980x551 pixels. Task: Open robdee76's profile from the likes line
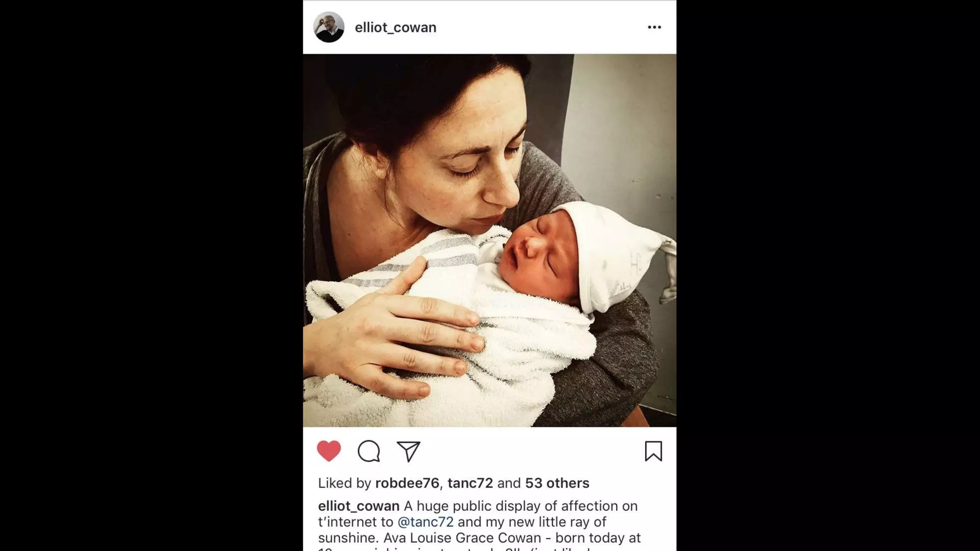tap(407, 483)
